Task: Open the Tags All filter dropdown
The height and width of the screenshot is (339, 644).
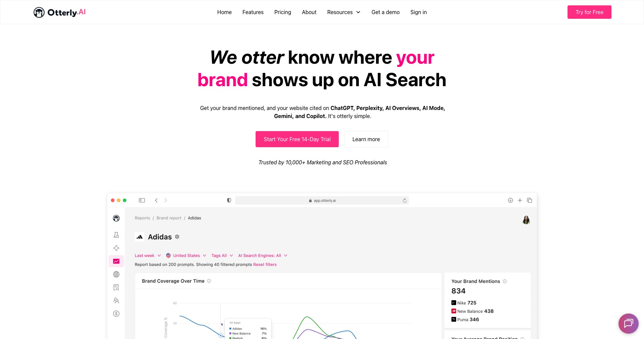Action: [222, 256]
